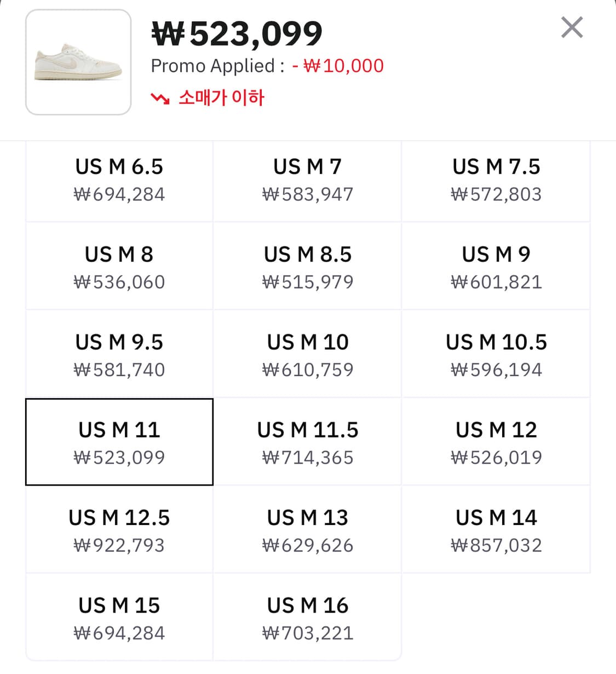Tap the selected US M 11 cell

pos(119,442)
